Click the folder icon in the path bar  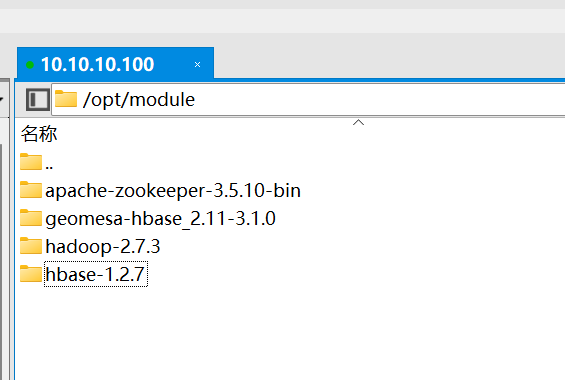pyautogui.click(x=66, y=99)
